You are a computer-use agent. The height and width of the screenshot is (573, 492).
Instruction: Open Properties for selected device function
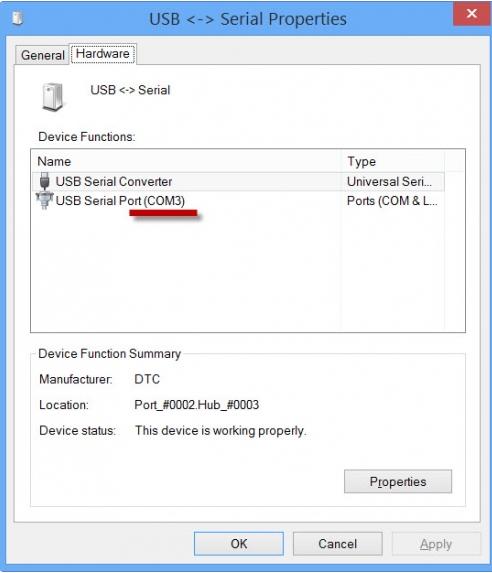click(x=398, y=482)
